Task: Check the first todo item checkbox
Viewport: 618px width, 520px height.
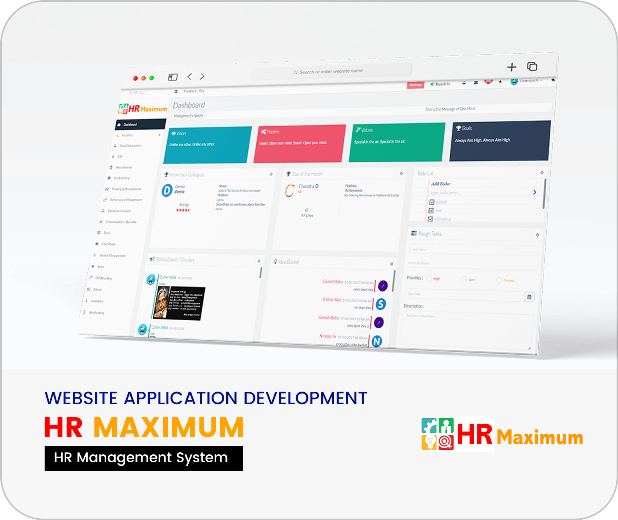Action: click(432, 202)
